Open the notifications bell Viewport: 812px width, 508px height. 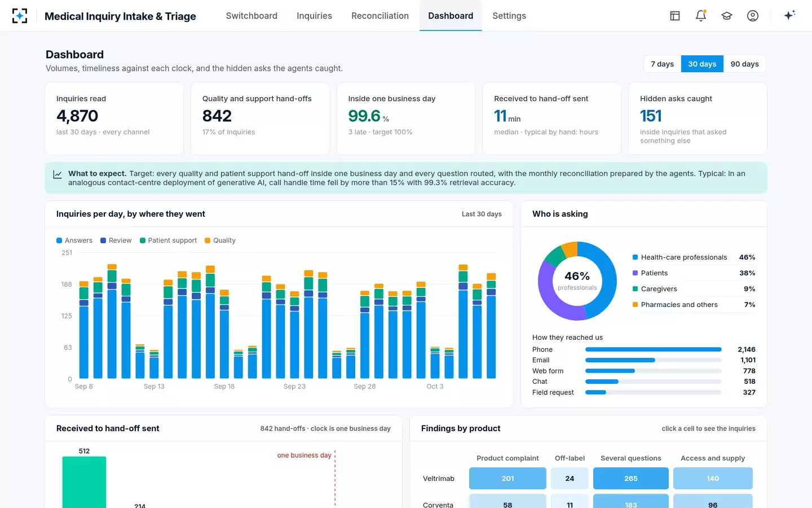(x=701, y=16)
